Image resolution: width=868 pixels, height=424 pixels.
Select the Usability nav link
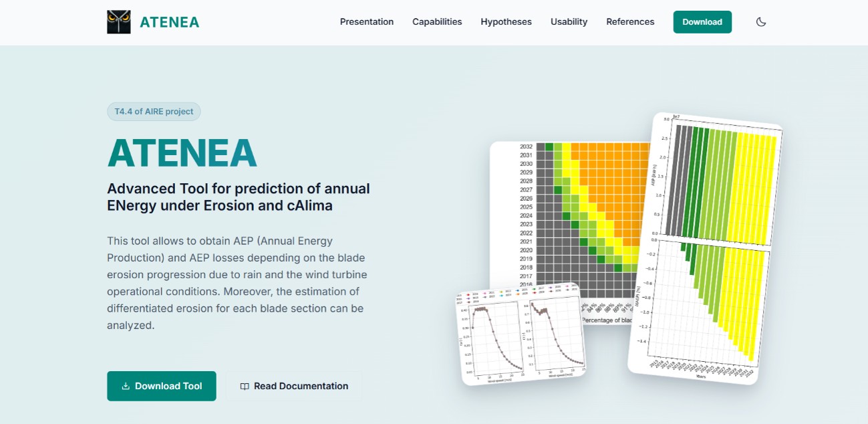tap(569, 22)
